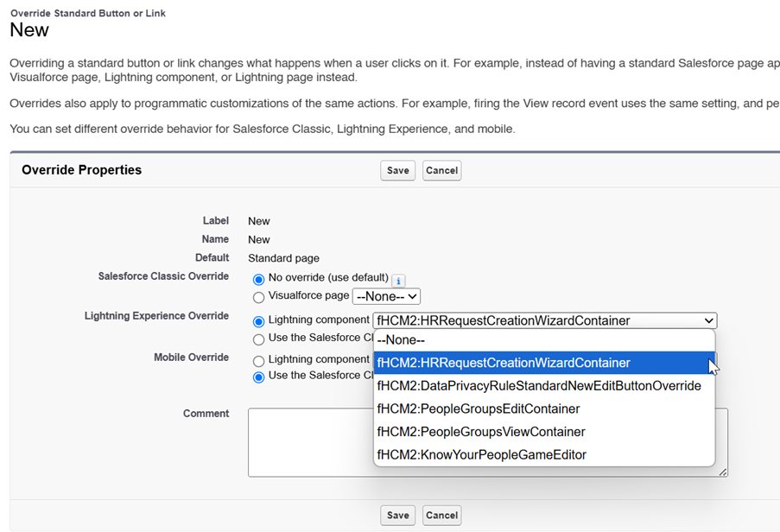Select the Visualforce page radio button

point(258,297)
